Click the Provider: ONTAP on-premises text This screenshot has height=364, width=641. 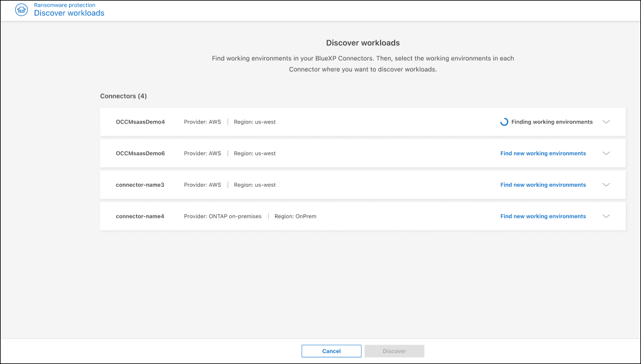coord(222,216)
